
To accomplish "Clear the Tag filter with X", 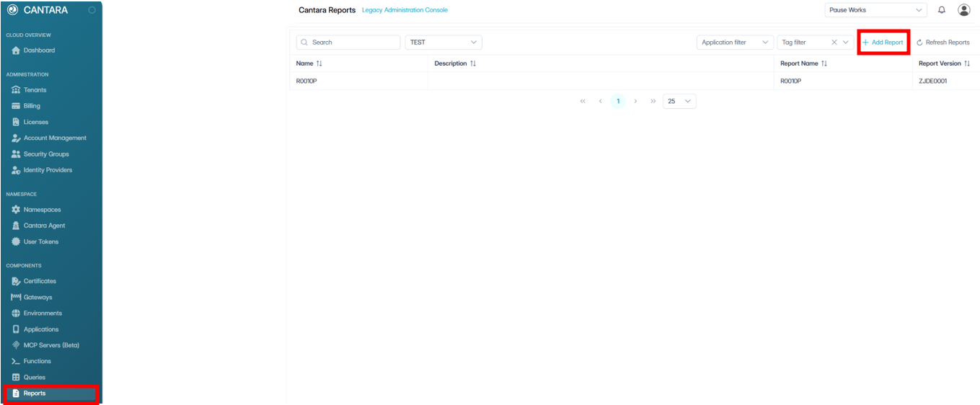I will 834,43.
